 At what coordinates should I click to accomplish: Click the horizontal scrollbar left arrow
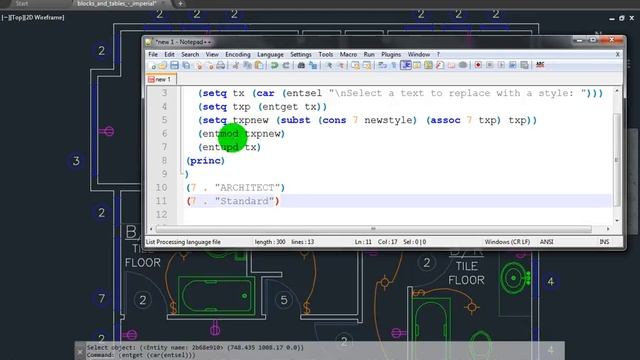point(151,229)
